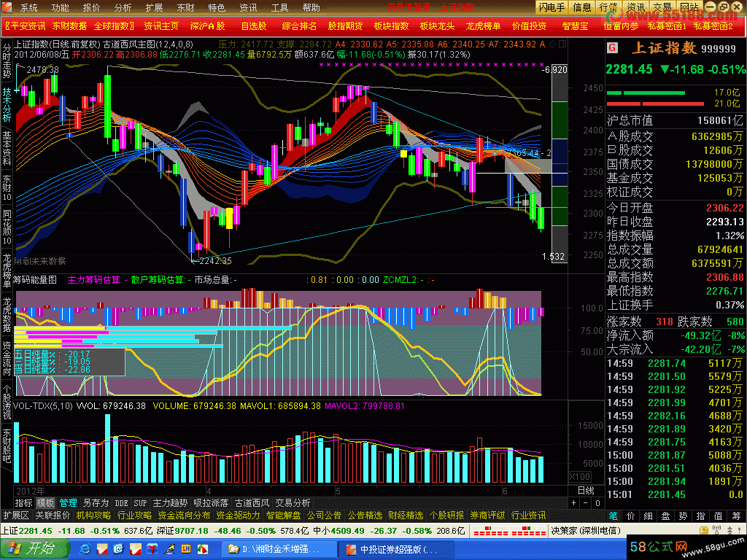
Task: Select 主力趋势 indicator tab
Action: (x=170, y=503)
